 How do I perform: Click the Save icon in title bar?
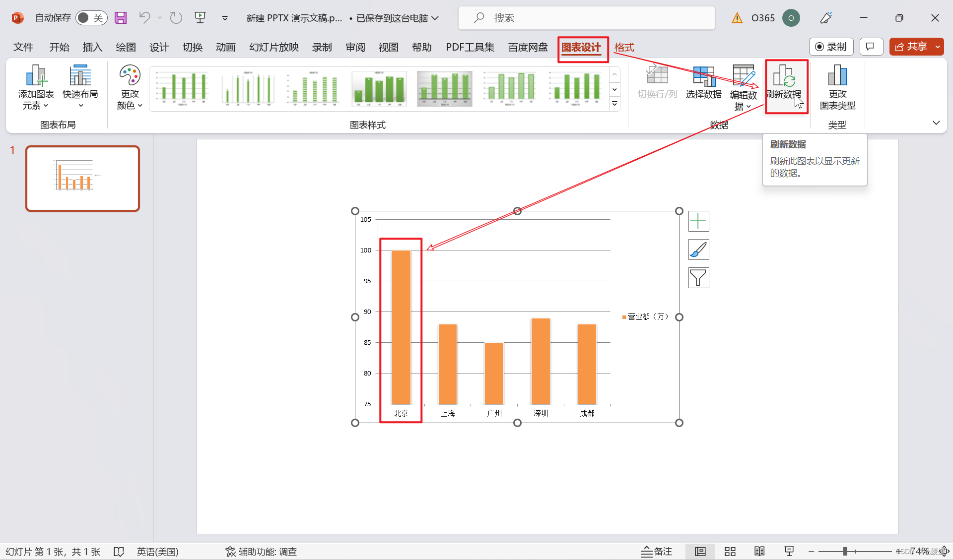coord(121,18)
